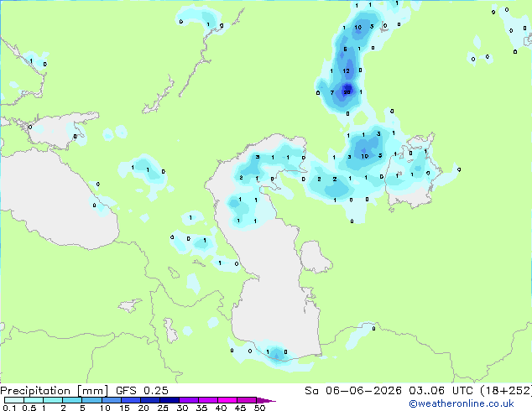Screen dimensions: 532x411
Task: Pick the 0.1–0.5 mm lightest legend swatch
Action: 14,400
